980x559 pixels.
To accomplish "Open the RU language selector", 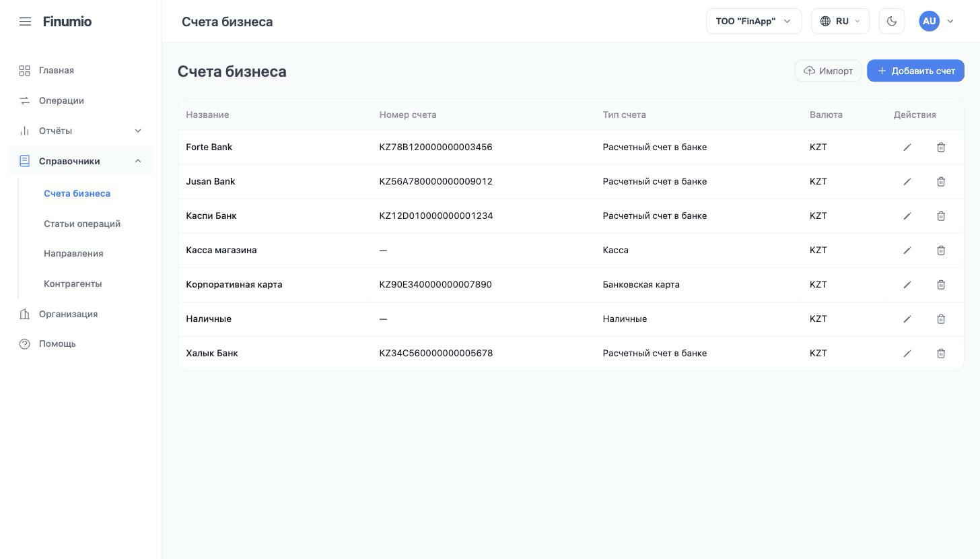I will click(840, 22).
